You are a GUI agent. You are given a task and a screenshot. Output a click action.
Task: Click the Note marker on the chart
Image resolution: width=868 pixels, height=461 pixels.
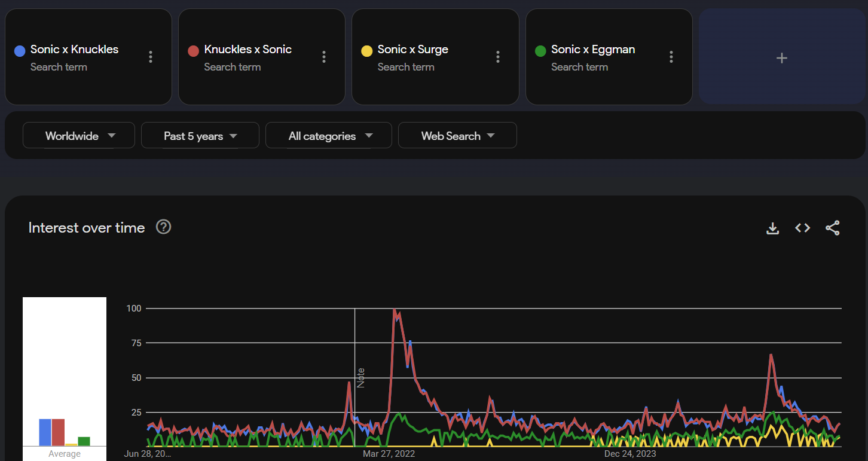(x=360, y=378)
